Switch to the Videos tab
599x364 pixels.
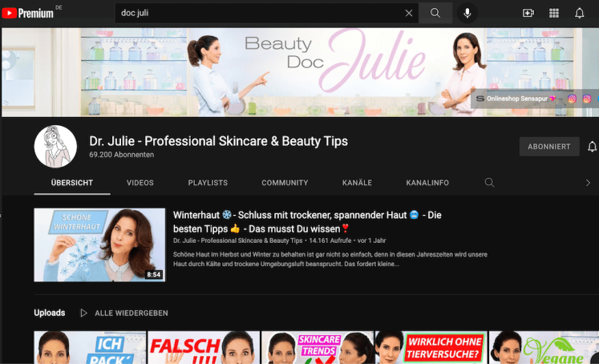point(140,183)
